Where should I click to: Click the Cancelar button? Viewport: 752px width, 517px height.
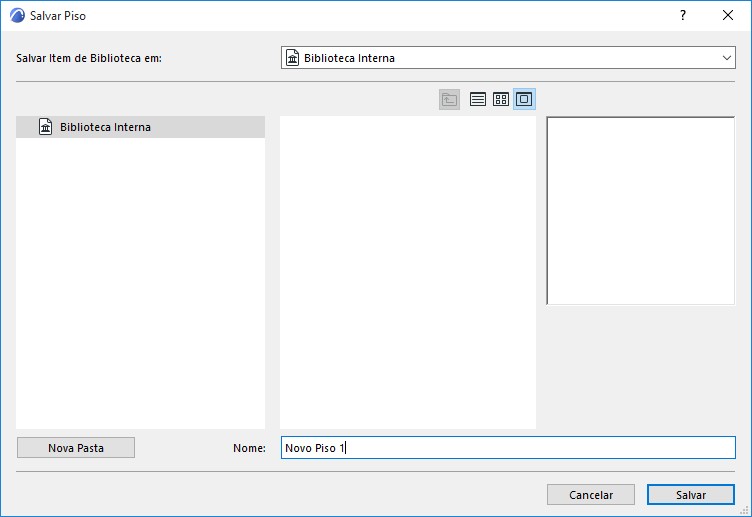591,495
